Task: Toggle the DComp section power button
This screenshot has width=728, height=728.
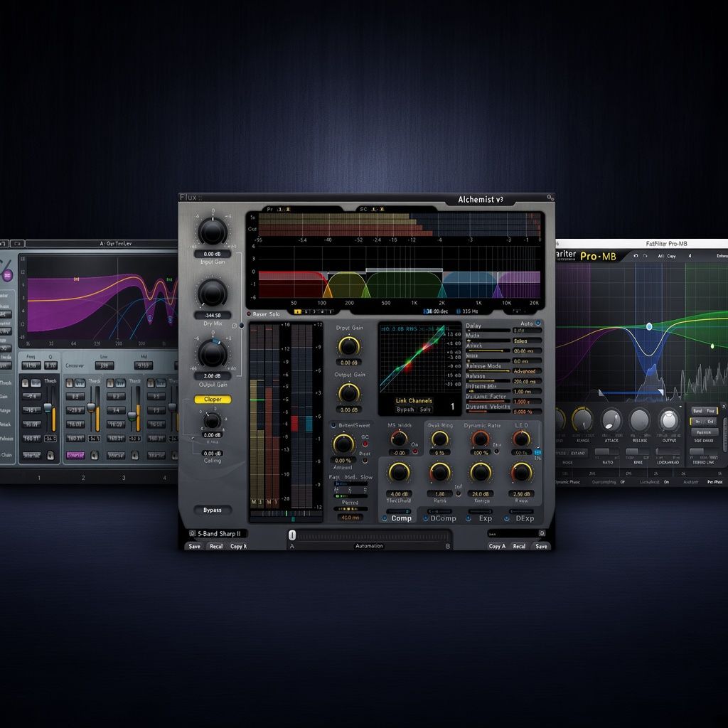Action: [426, 518]
